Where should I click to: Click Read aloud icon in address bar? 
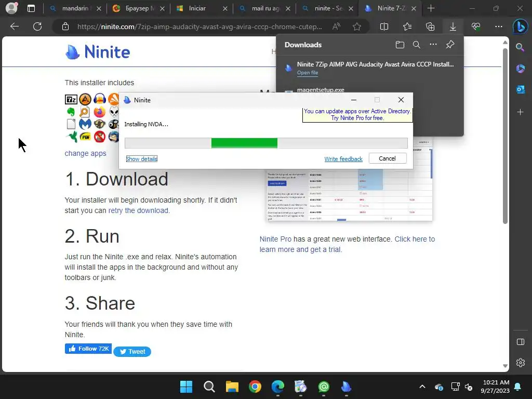pos(336,26)
